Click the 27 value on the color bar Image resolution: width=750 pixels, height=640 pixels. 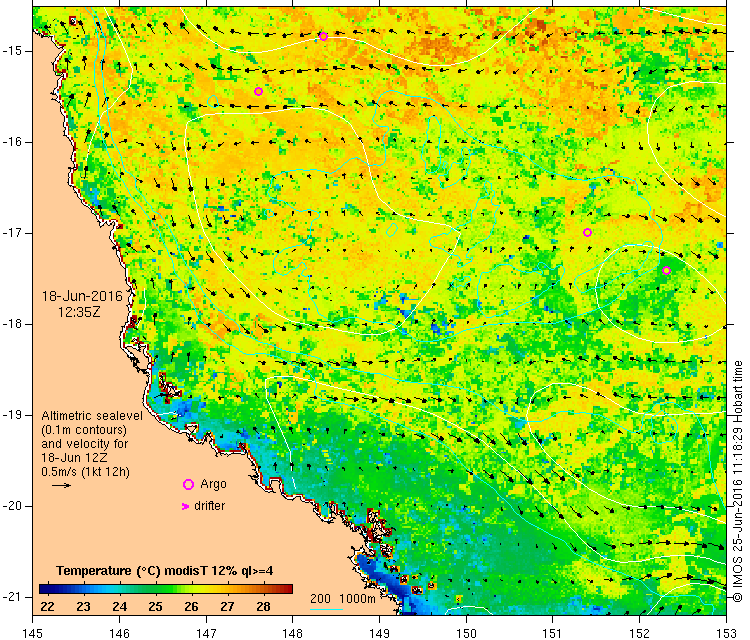tap(227, 607)
